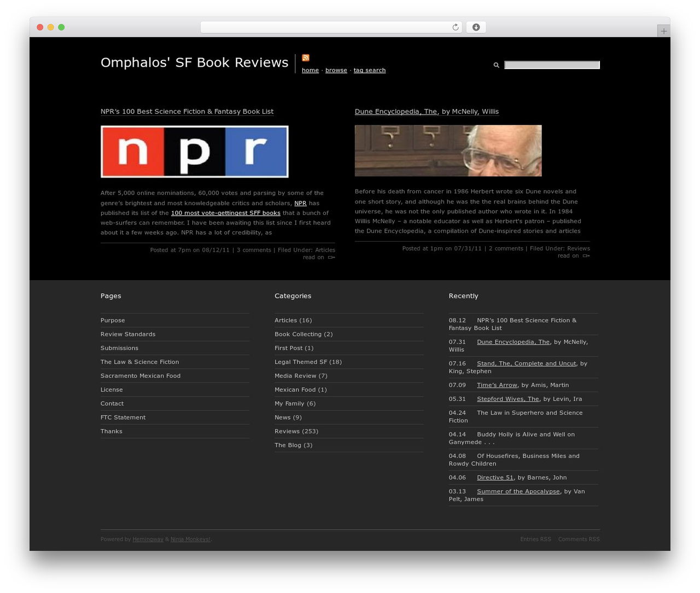Click the browser address bar
Viewport: 700px width, 593px height.
click(331, 27)
